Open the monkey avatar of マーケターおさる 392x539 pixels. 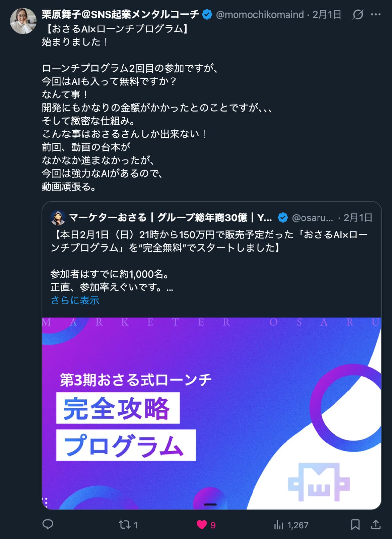(58, 217)
